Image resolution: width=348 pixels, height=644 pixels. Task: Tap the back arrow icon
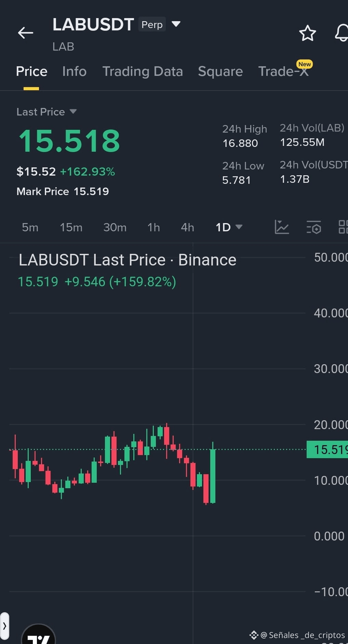tap(26, 33)
